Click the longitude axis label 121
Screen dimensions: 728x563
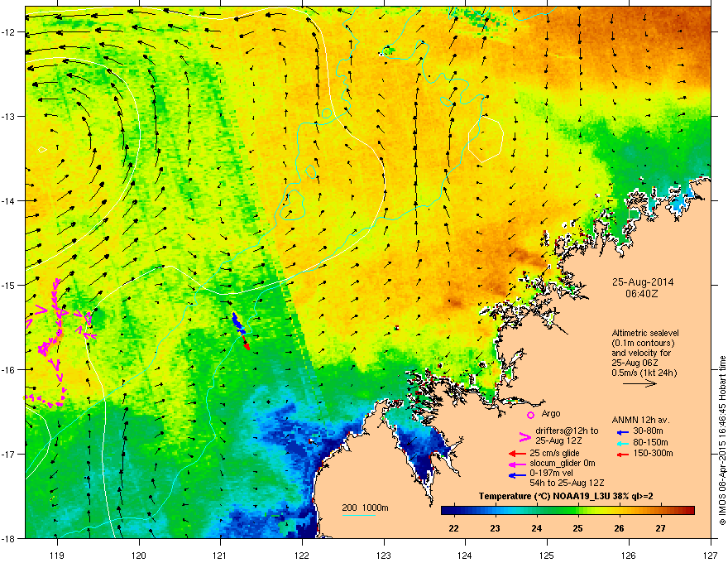pyautogui.click(x=220, y=555)
